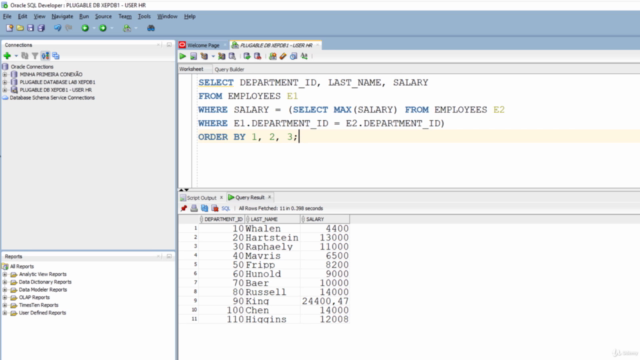The width and height of the screenshot is (640, 360).
Task: Click the Autotrace icon in worksheet toolbar
Action: coord(222,56)
